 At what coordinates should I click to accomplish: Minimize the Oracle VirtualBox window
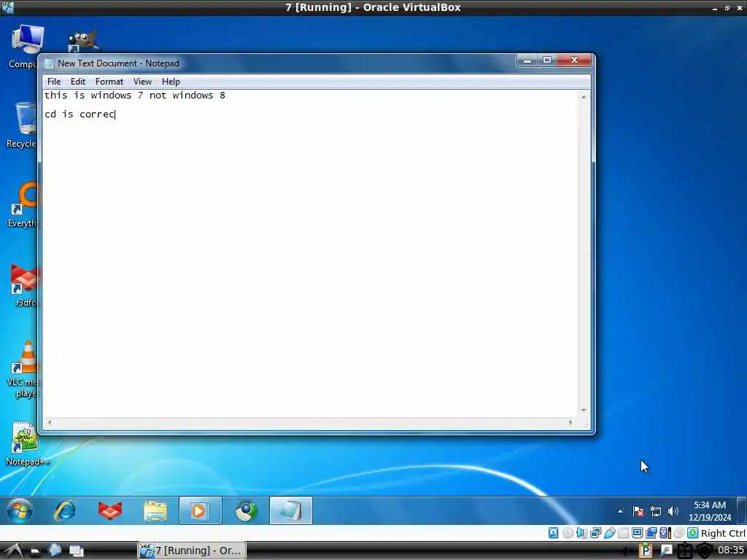[x=715, y=8]
